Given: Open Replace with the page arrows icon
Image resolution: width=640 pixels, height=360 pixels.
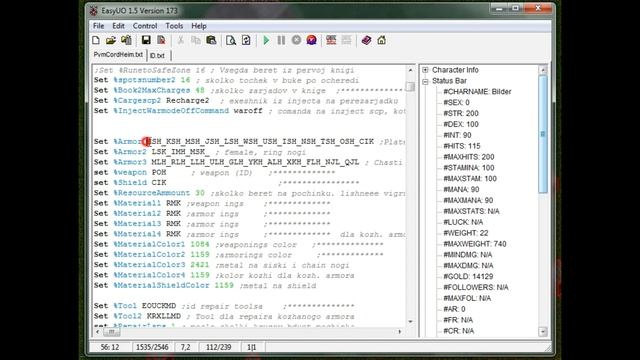Looking at the screenshot, I should coord(246,40).
